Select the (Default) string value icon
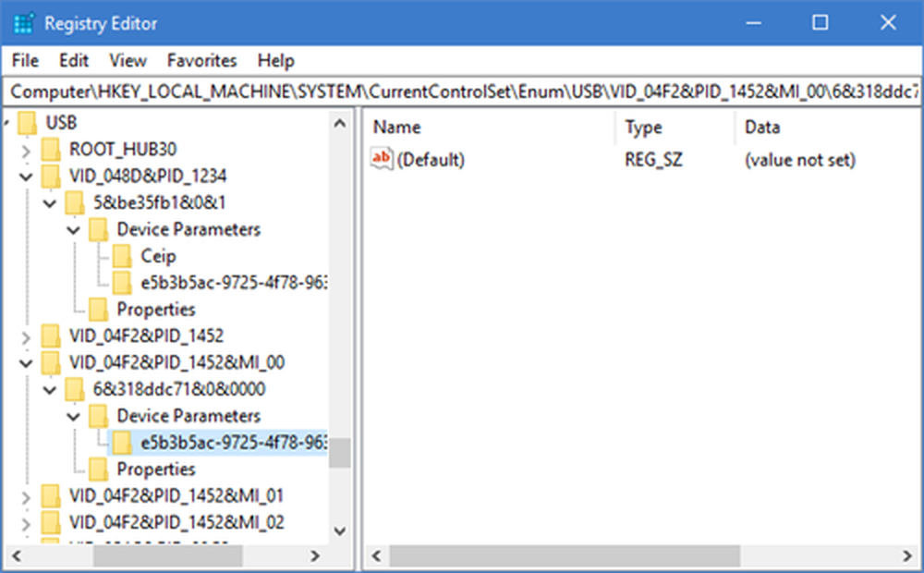 [x=381, y=159]
